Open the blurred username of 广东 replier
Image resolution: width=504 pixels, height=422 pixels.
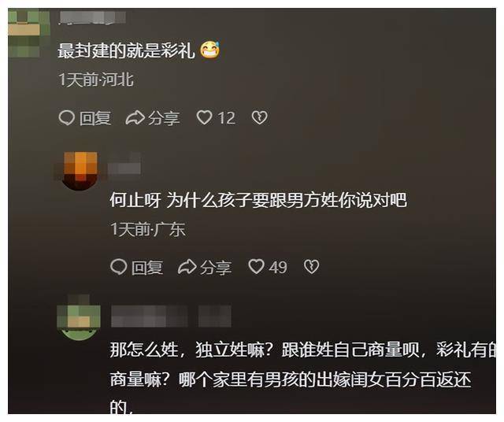click(124, 164)
